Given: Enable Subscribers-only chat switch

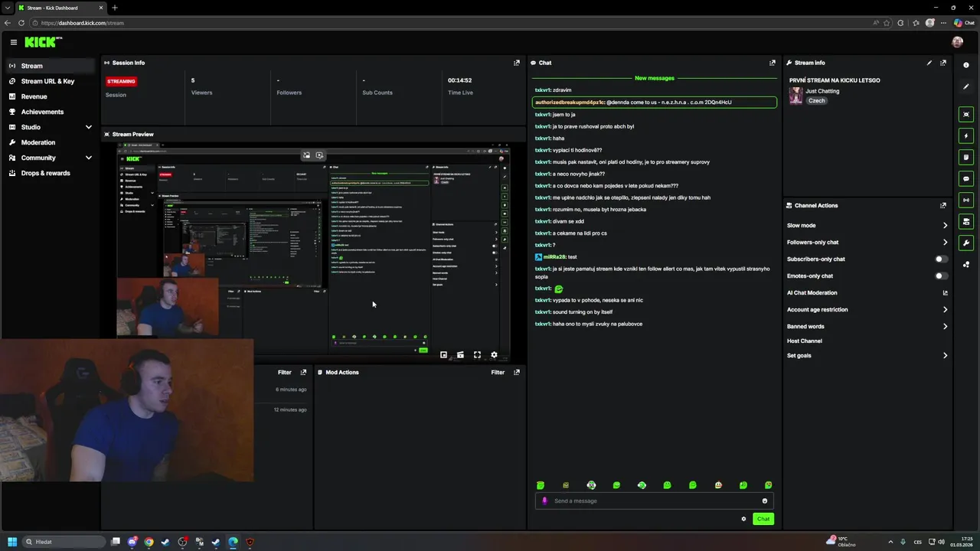Looking at the screenshot, I should click(941, 259).
